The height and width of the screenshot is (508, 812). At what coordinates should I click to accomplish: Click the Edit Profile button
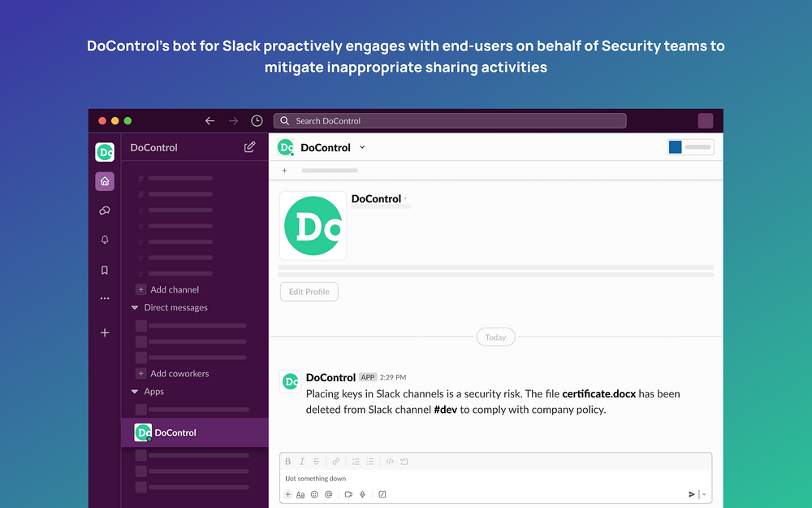pyautogui.click(x=309, y=292)
